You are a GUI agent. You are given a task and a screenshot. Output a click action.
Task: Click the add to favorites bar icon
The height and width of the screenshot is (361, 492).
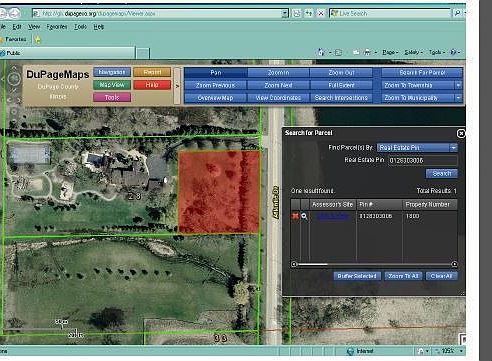pos(38,40)
